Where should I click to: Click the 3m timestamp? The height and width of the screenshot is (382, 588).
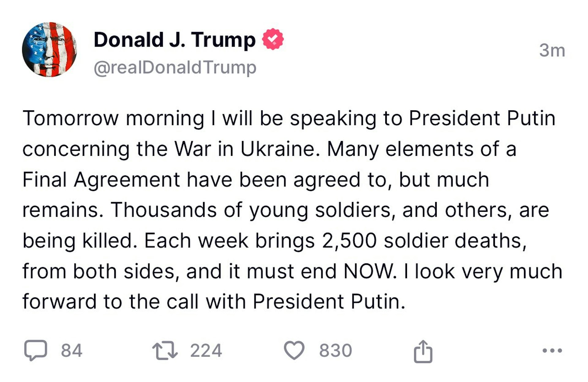pyautogui.click(x=552, y=50)
